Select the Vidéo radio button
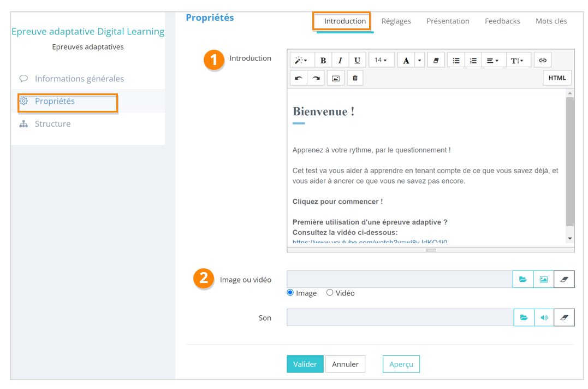Image resolution: width=588 pixels, height=389 pixels. 330,293
